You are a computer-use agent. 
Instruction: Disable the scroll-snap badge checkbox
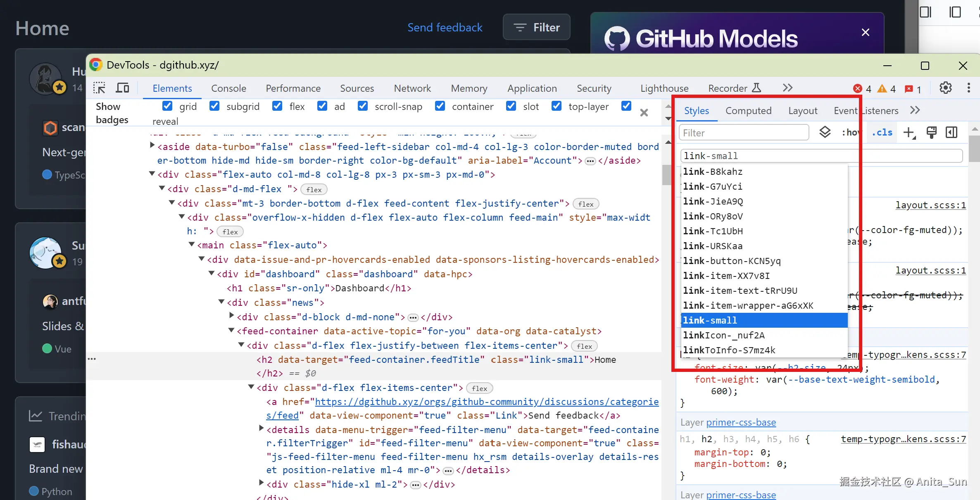[x=362, y=106]
